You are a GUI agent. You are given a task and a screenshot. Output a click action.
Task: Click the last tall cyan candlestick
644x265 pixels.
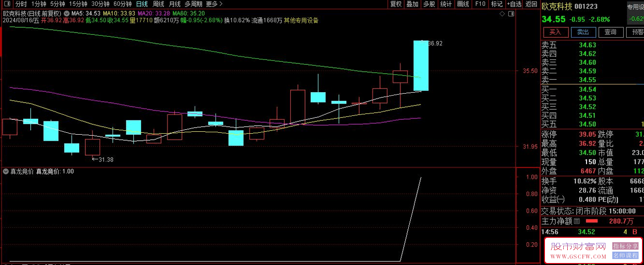421,66
